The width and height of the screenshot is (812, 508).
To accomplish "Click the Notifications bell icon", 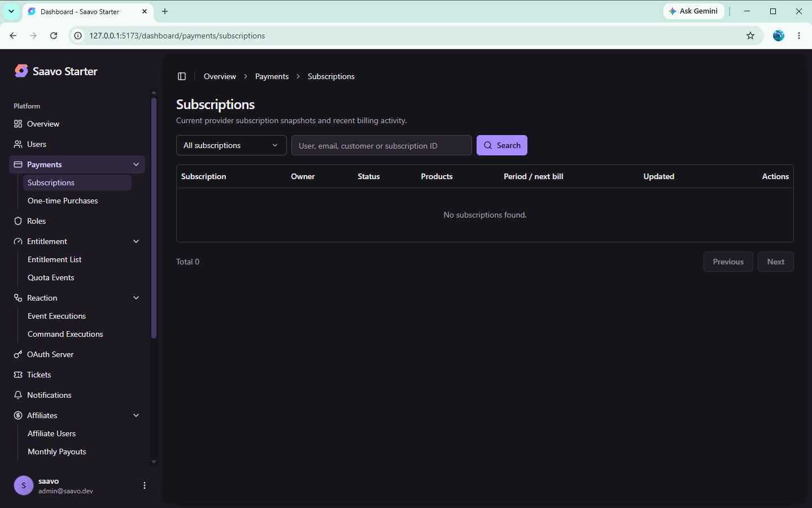I will pyautogui.click(x=18, y=395).
